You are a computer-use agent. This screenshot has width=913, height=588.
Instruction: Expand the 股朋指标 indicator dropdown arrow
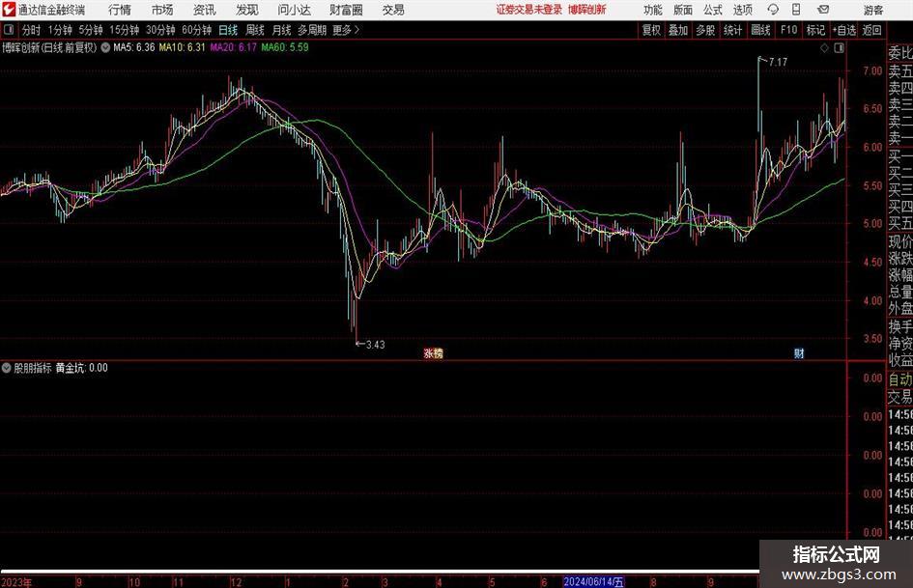coord(7,368)
